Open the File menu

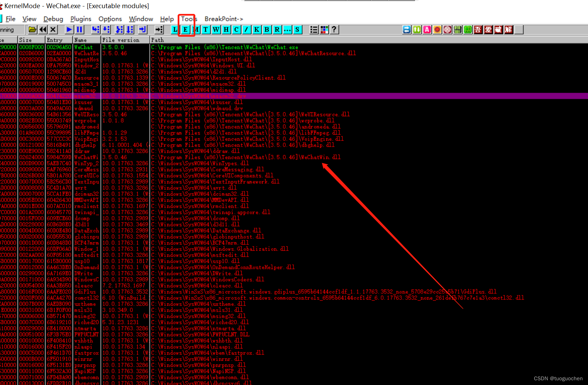click(11, 19)
